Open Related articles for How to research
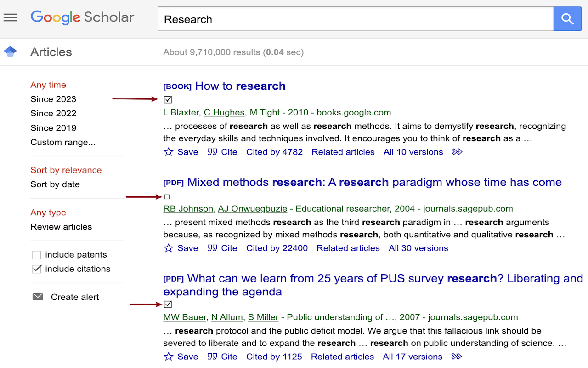Screen dimensions: 588x368 pyautogui.click(x=343, y=152)
